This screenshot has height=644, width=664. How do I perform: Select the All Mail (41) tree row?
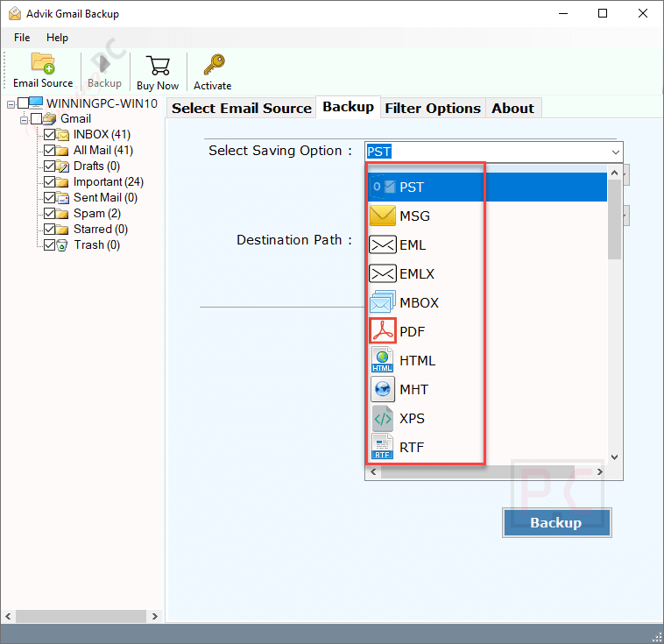tap(102, 151)
